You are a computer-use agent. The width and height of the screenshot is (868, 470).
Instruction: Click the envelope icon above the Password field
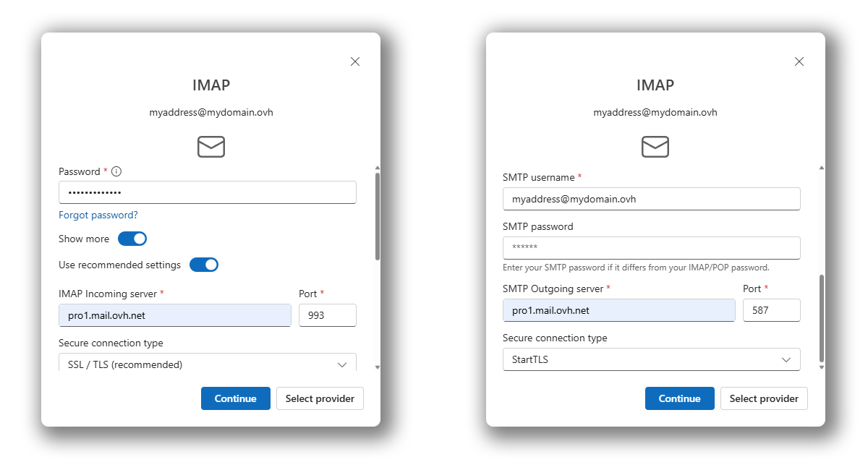click(211, 147)
